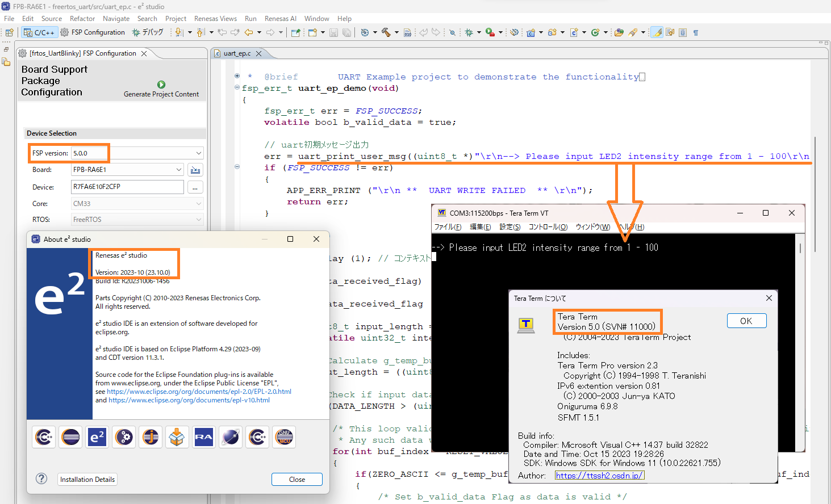Toggle the Show Whitespace Characters pilcrow button
This screenshot has width=831, height=504.
696,32
